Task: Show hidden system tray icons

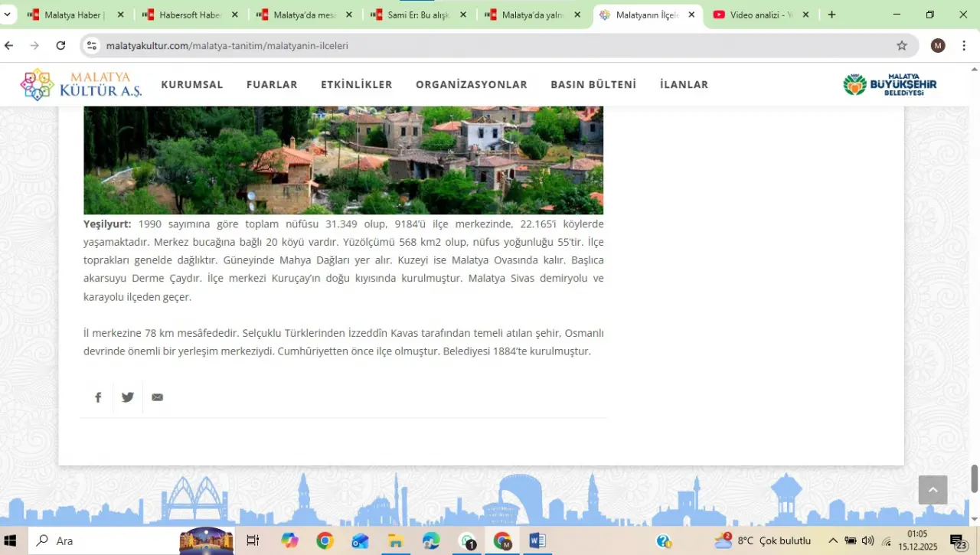Action: pyautogui.click(x=833, y=541)
